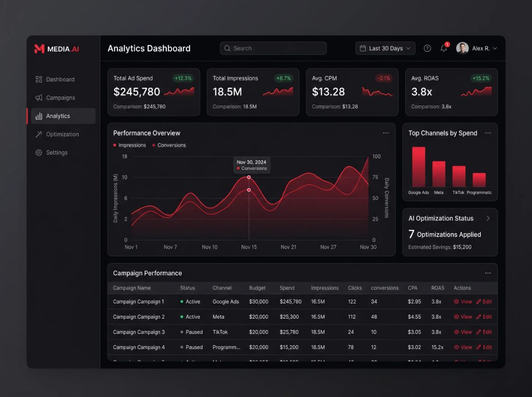Screen dimensions: 532x397
Task: Click into the Search field
Action: [273, 48]
